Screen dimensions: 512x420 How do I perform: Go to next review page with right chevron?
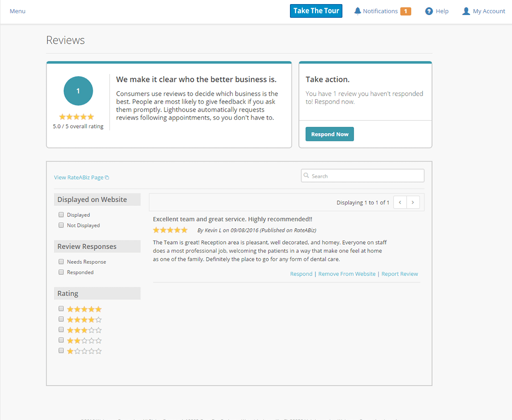(413, 202)
